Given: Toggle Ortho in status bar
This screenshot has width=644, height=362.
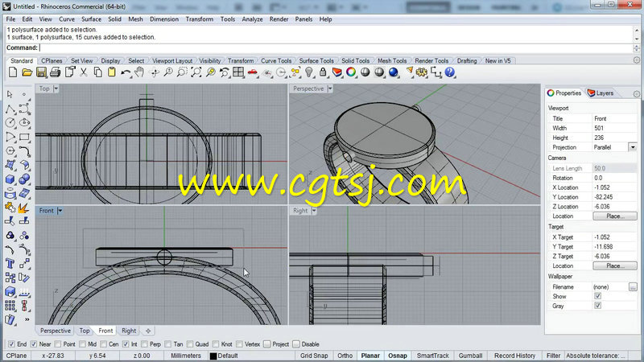Looking at the screenshot, I should [345, 356].
